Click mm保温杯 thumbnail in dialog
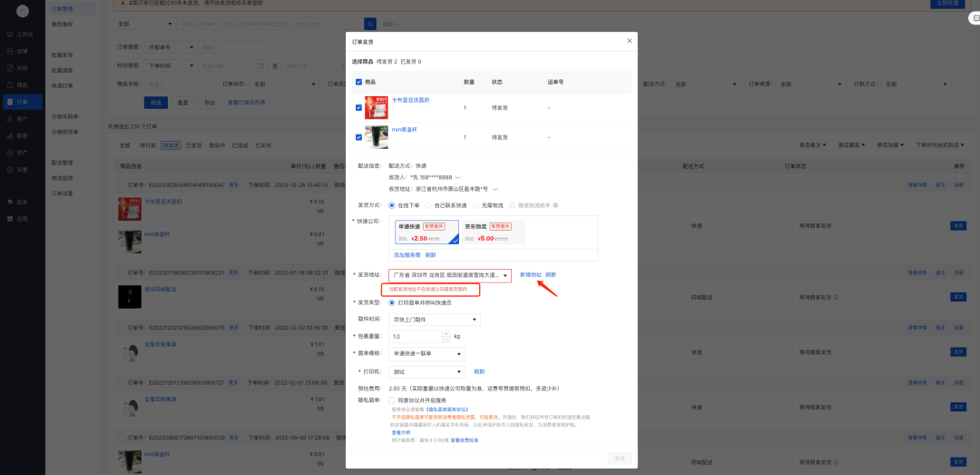980x475 pixels. click(376, 137)
